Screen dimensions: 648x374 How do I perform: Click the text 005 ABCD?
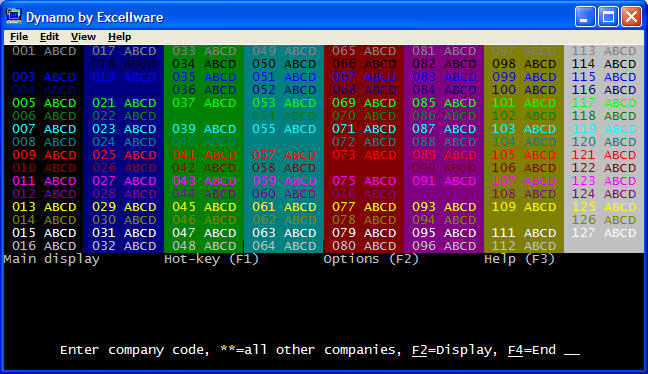[44, 103]
